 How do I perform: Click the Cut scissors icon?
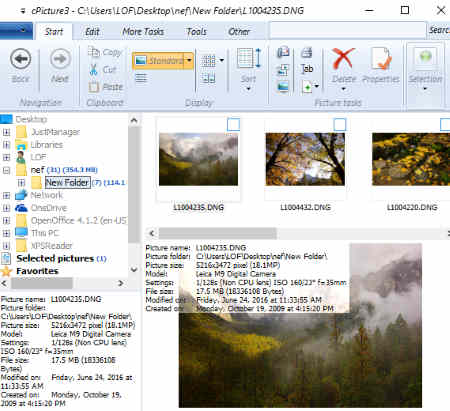pos(94,69)
